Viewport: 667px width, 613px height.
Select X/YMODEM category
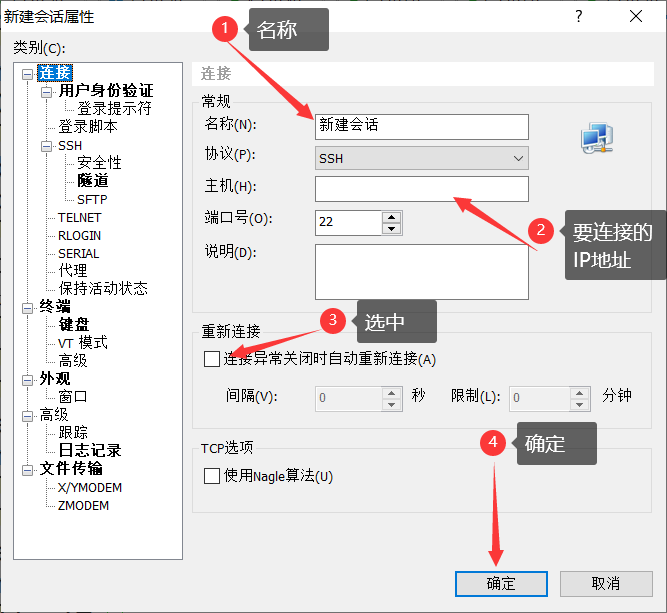(90, 487)
